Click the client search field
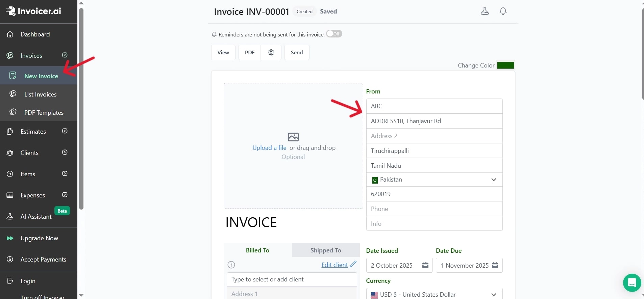Image resolution: width=644 pixels, height=299 pixels. (x=292, y=279)
